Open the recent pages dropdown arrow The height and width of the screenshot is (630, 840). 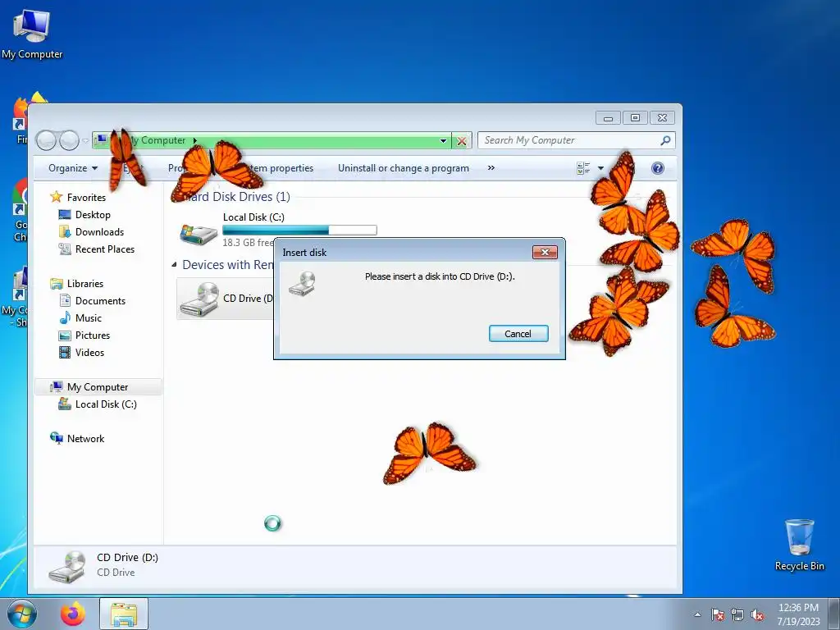(85, 141)
